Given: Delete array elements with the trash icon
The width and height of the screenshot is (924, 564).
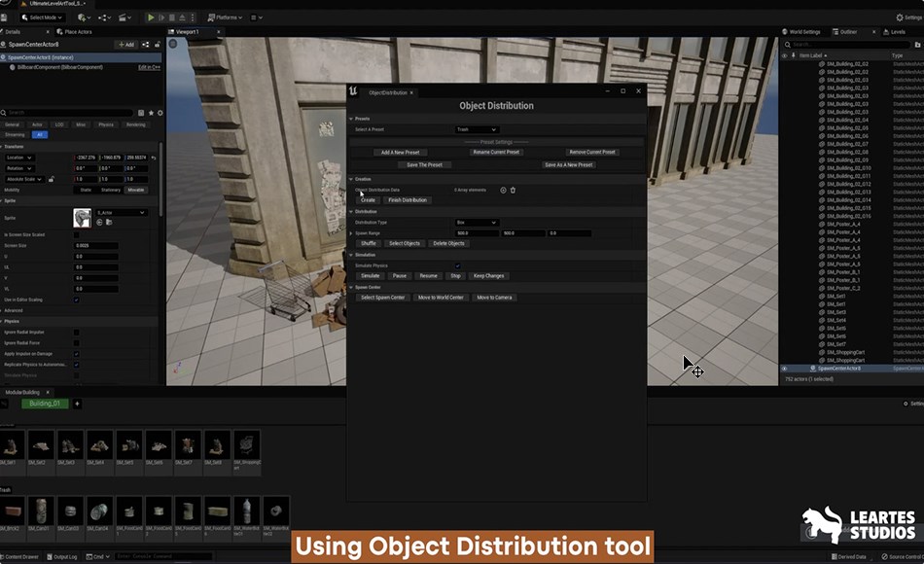Looking at the screenshot, I should click(x=513, y=190).
